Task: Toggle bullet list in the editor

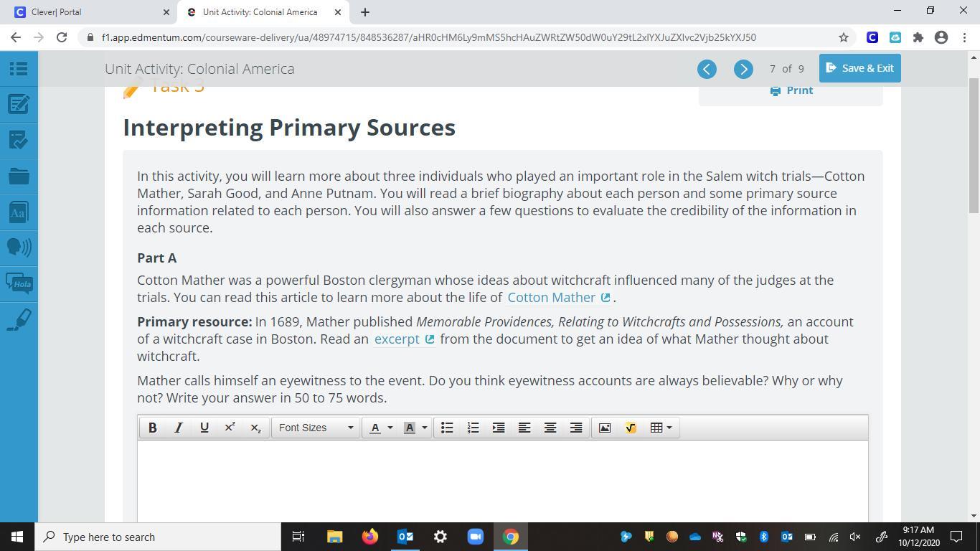Action: tap(447, 428)
